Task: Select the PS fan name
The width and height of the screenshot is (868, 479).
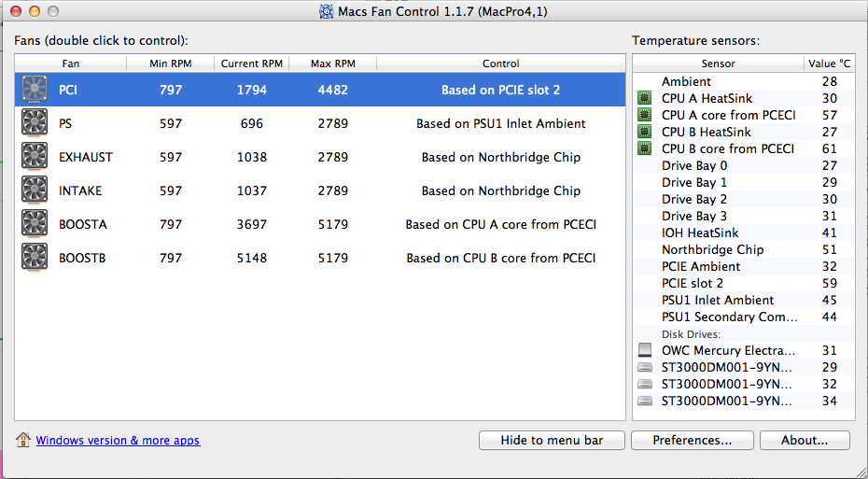Action: click(x=65, y=123)
